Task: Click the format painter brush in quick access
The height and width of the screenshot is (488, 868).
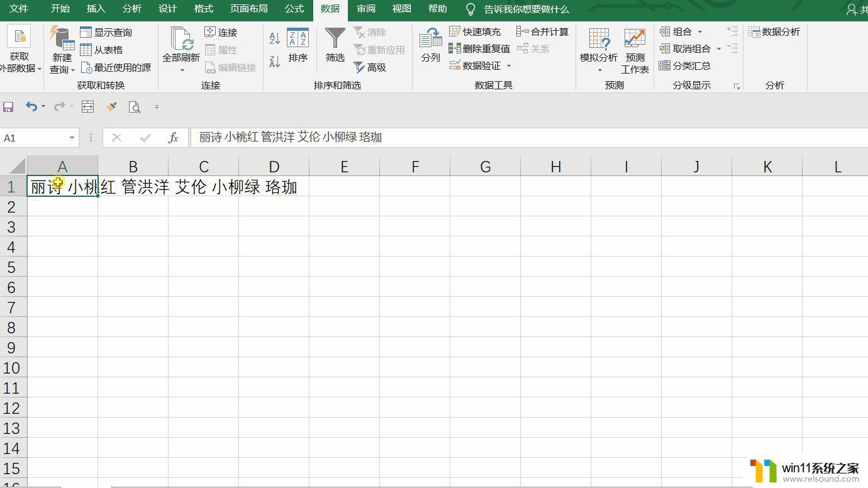Action: coord(111,107)
